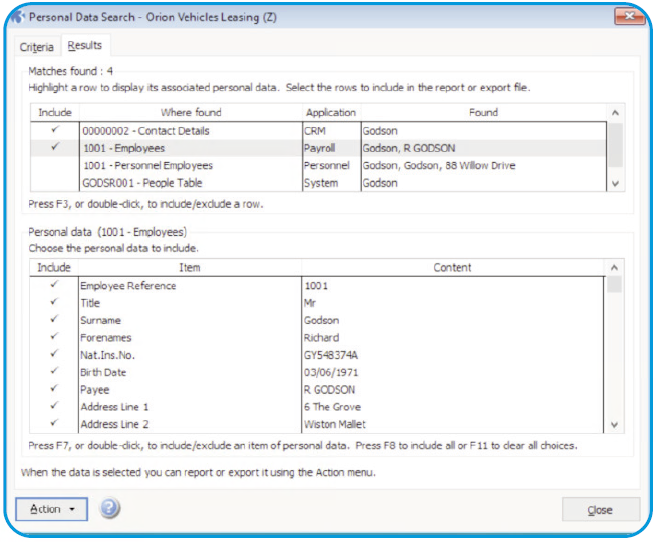Screen dimensions: 657x542
Task: Toggle include checkmark for Contact Details row
Action: pos(54,130)
